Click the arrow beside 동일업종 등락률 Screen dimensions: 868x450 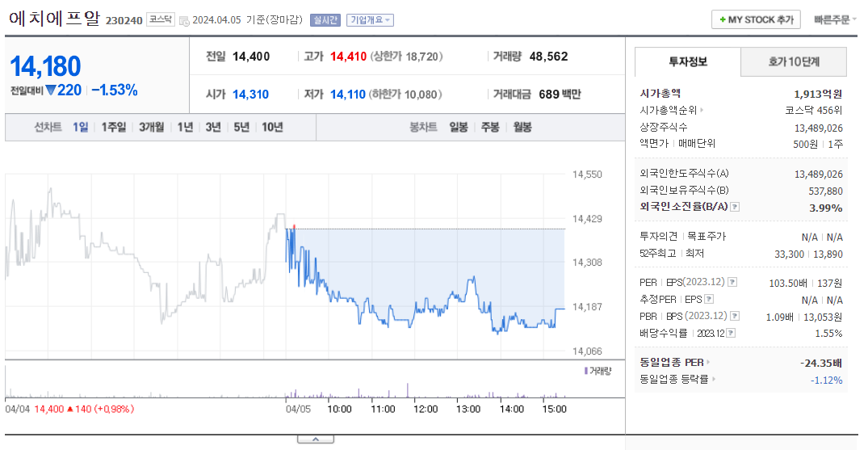714,380
